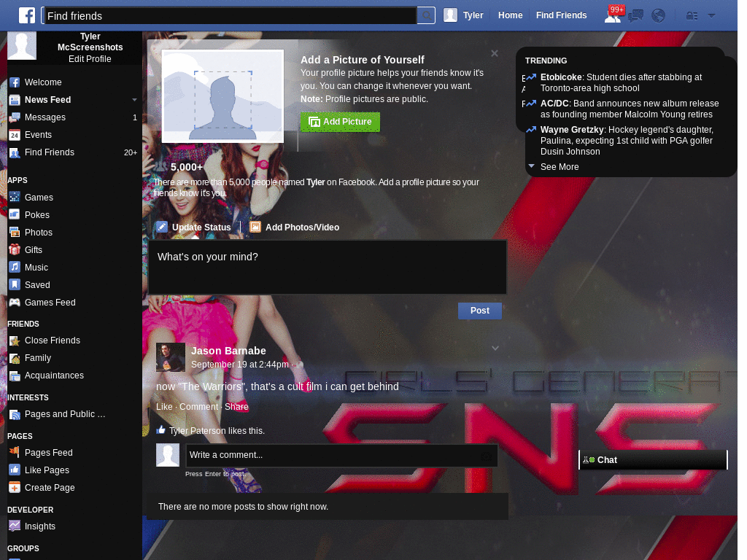Open the Chat bar

point(653,460)
